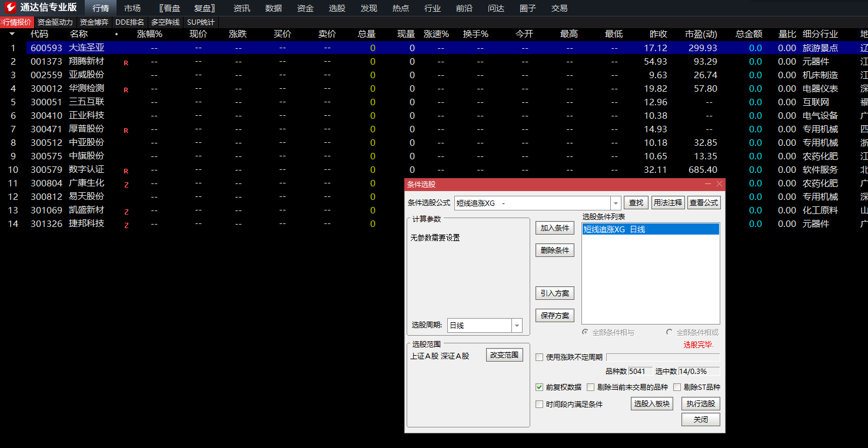Click the stock screening progress bar
The height and width of the screenshot is (448, 868).
click(663, 357)
